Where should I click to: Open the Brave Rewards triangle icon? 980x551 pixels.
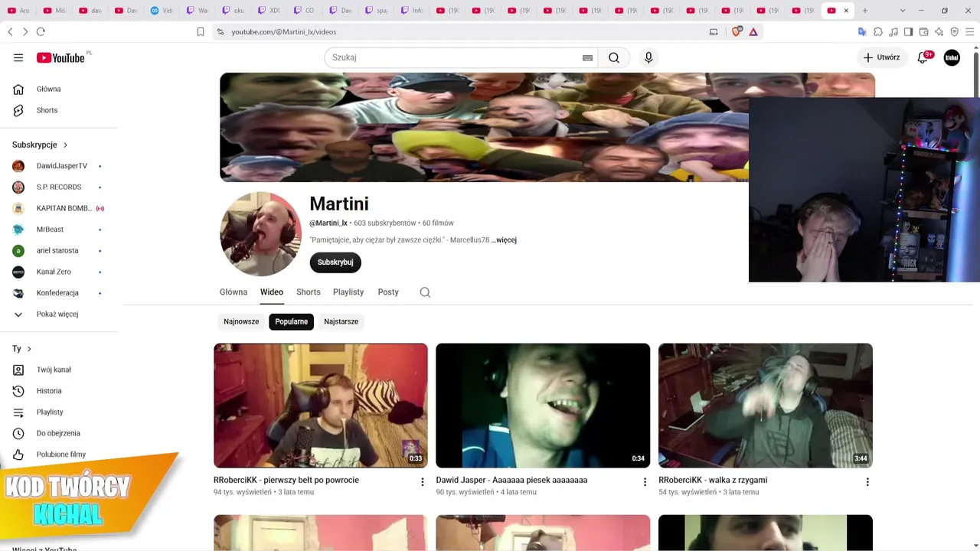tap(753, 31)
